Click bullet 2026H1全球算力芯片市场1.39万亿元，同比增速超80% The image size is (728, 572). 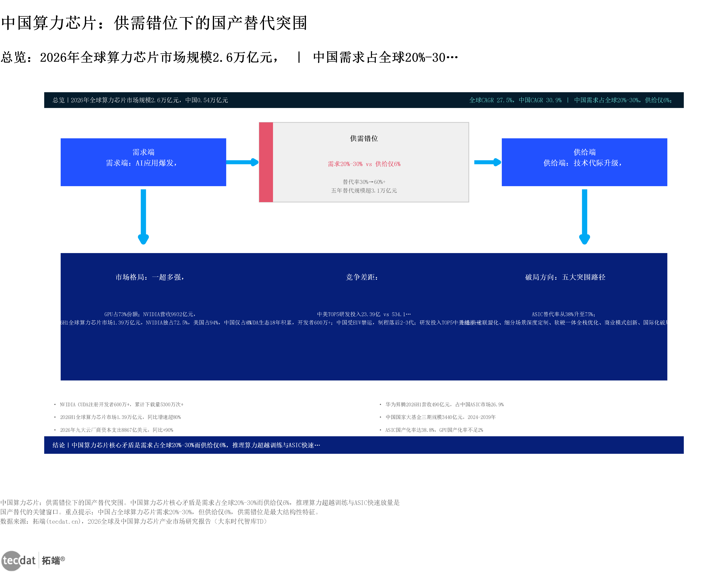(120, 417)
